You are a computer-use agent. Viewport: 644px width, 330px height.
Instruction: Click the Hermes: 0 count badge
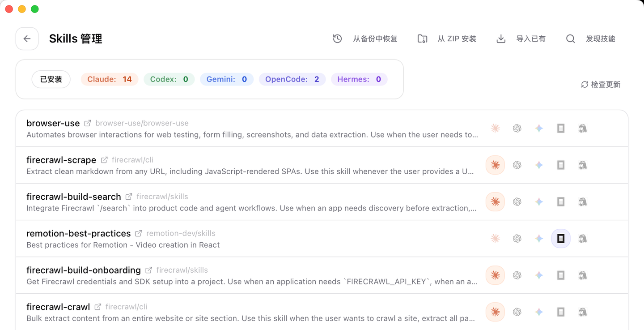pyautogui.click(x=359, y=79)
